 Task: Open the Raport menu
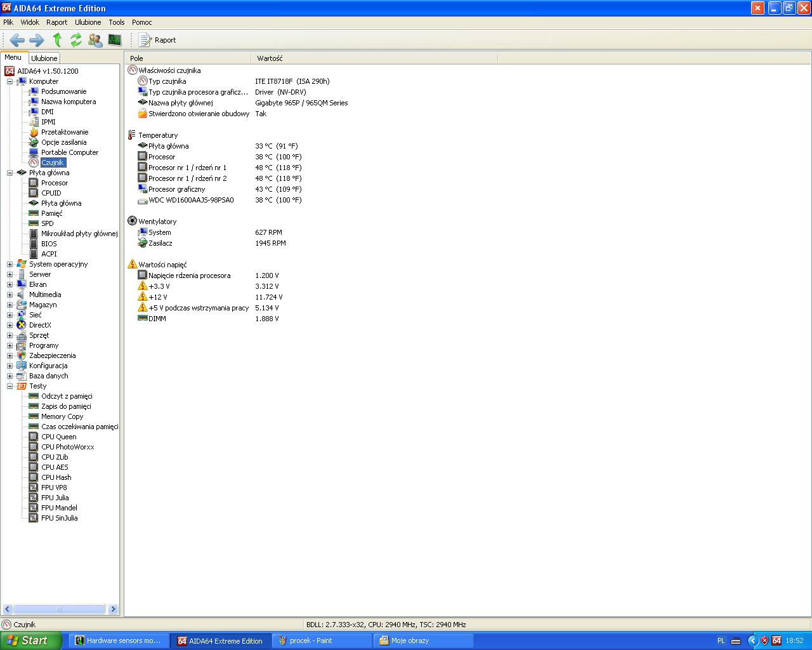click(56, 22)
